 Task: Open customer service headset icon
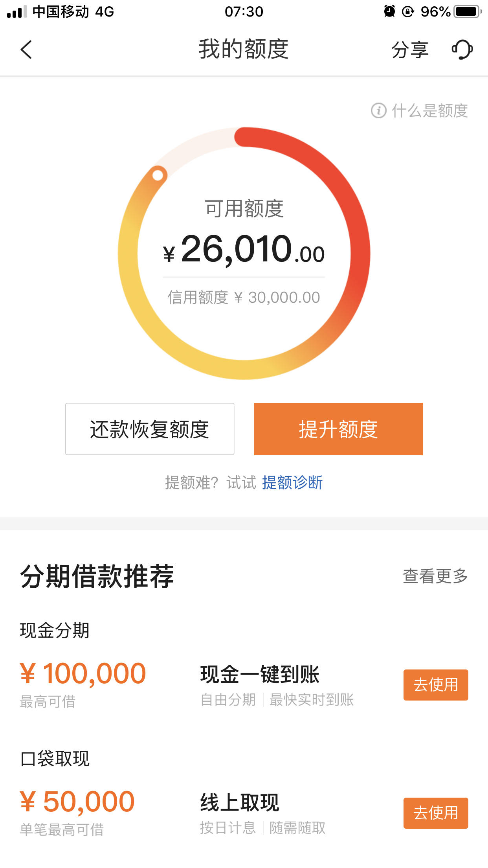coord(462,50)
